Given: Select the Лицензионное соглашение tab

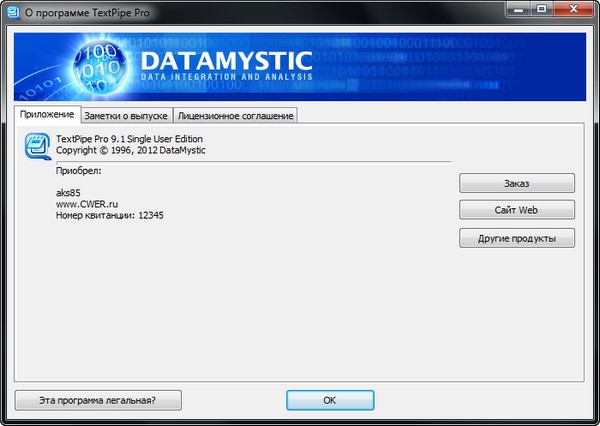Looking at the screenshot, I should (235, 116).
